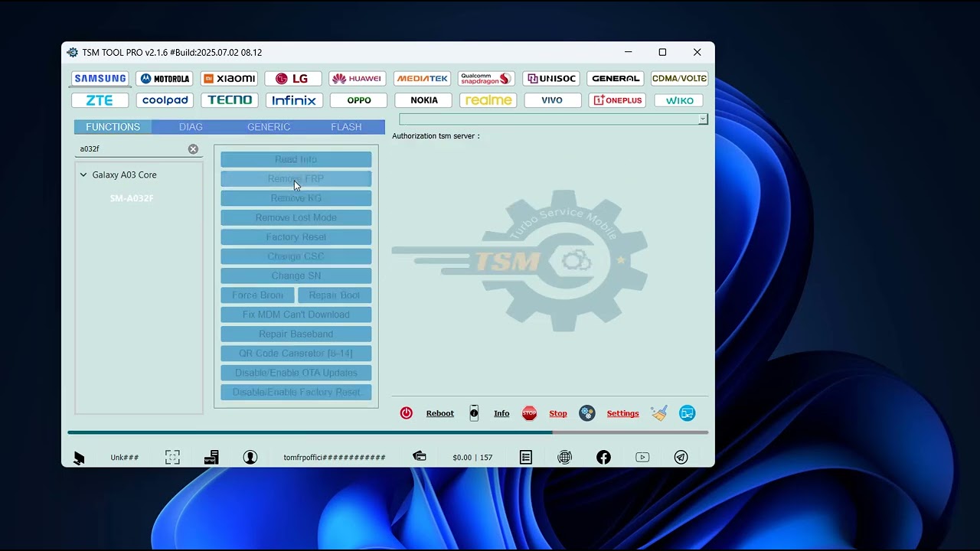Click the phone Info icon
980x551 pixels.
pyautogui.click(x=474, y=413)
